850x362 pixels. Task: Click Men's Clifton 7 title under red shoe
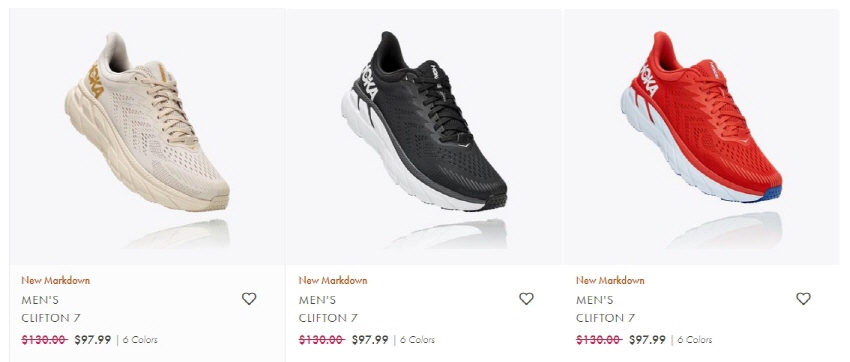tap(606, 309)
